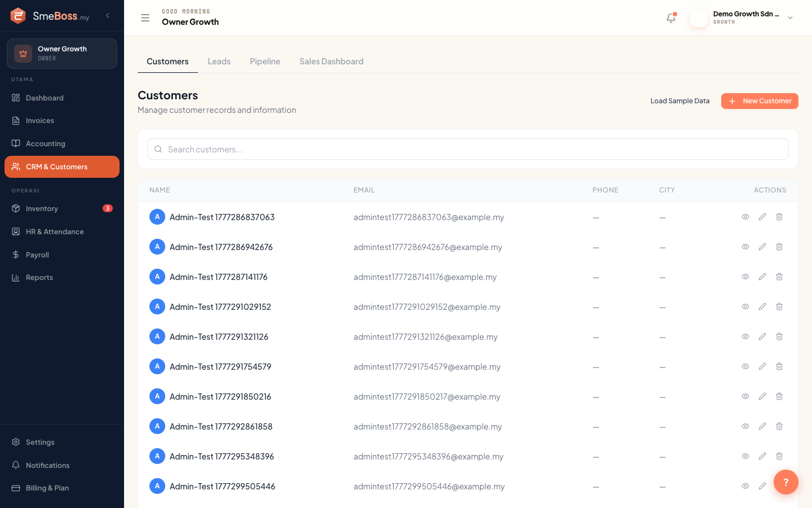Delete customer Admin-Test 1777286837063
Screen dimensions: 812x508
(779, 217)
